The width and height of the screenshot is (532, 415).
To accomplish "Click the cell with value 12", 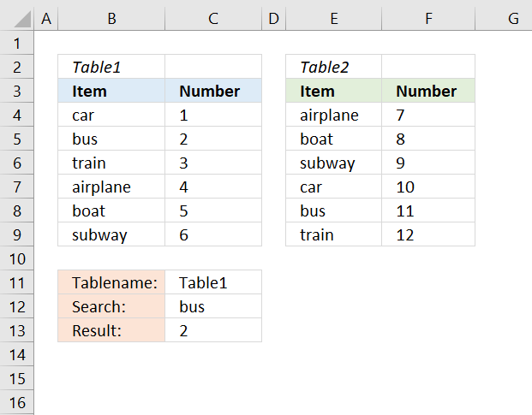I will coord(427,234).
